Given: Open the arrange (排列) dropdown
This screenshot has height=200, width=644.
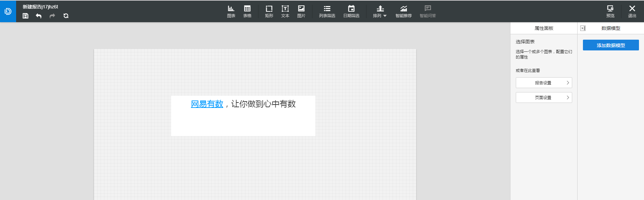Looking at the screenshot, I should click(380, 11).
